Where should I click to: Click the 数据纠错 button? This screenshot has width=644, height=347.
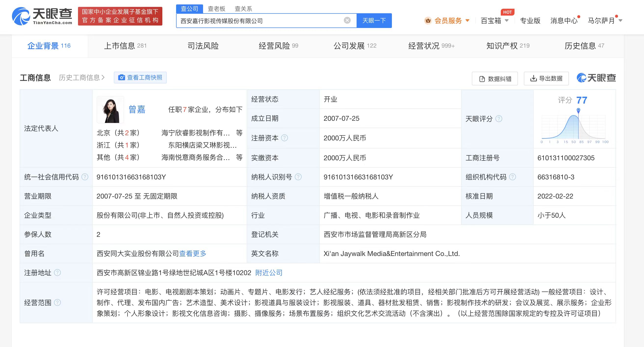(495, 79)
